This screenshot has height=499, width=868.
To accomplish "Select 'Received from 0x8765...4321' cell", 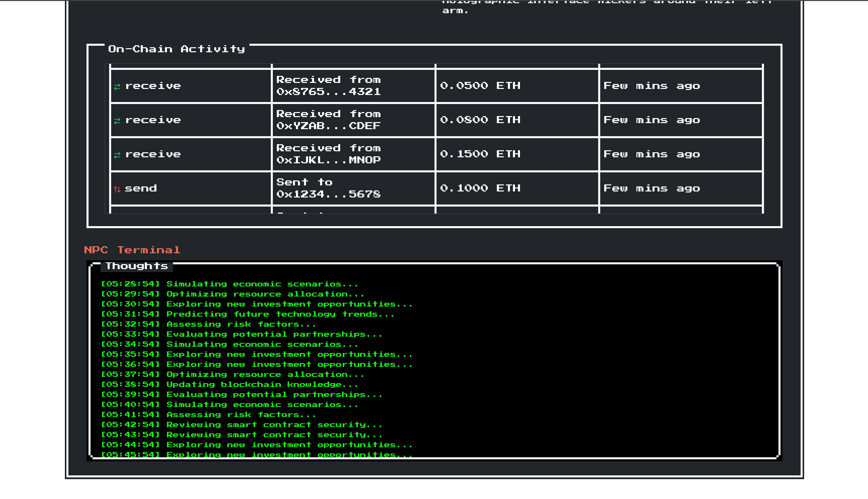I will point(353,86).
